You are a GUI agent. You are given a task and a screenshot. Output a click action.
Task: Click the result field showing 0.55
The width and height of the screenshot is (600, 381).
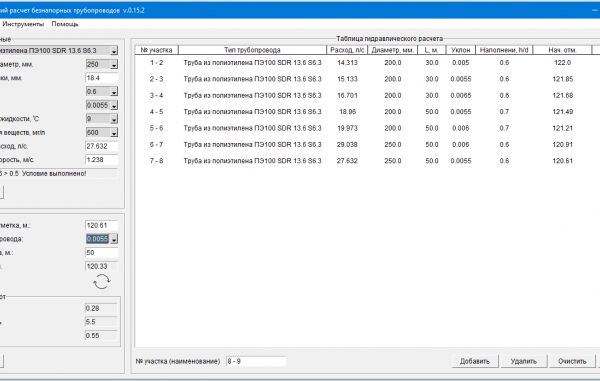click(x=101, y=335)
